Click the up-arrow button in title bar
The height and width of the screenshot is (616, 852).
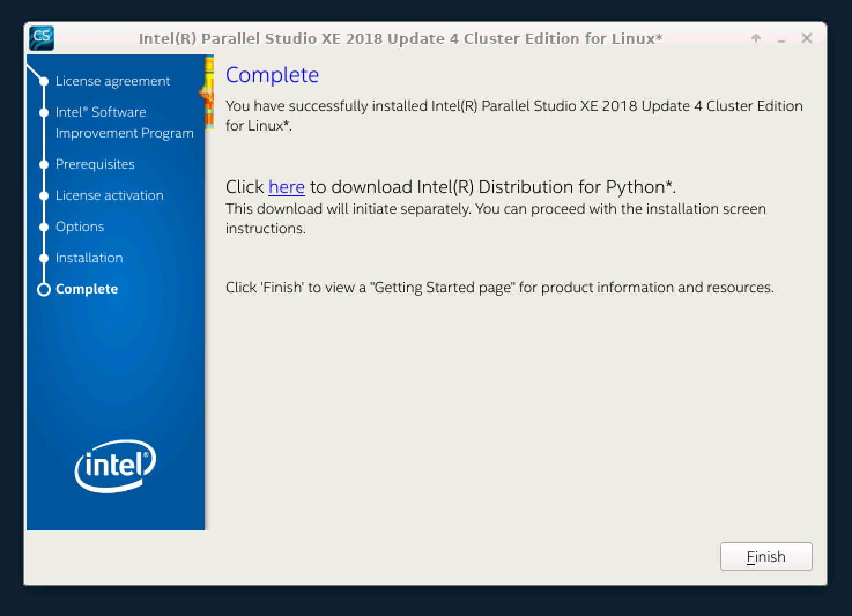[x=755, y=39]
